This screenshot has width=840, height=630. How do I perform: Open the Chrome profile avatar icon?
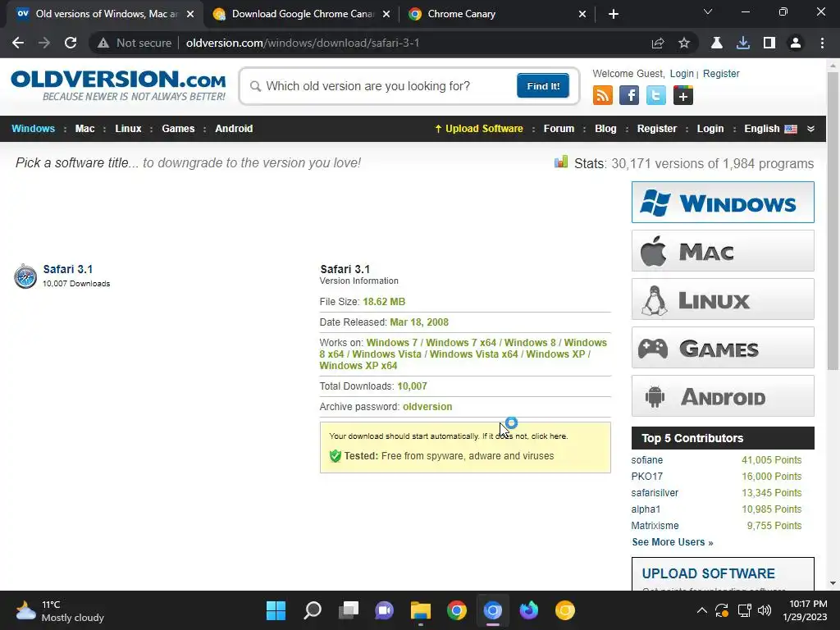[796, 43]
